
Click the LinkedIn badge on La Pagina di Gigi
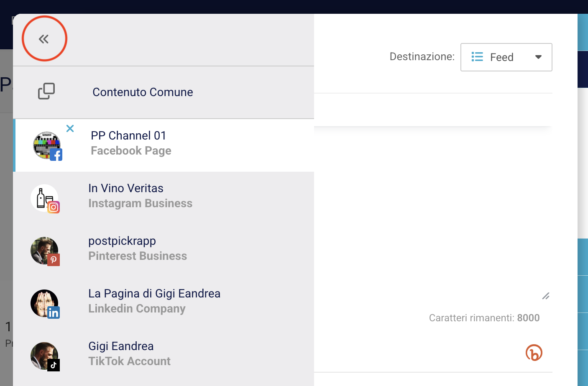coord(54,312)
